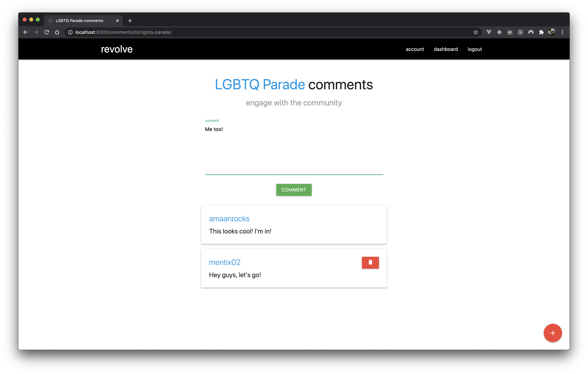This screenshot has height=374, width=588.
Task: Open the account nav link
Action: click(x=415, y=49)
